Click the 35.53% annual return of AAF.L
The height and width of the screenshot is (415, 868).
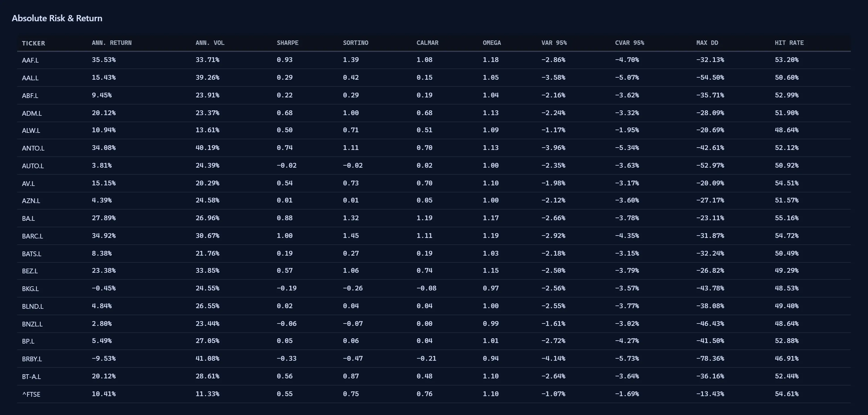pyautogui.click(x=103, y=60)
